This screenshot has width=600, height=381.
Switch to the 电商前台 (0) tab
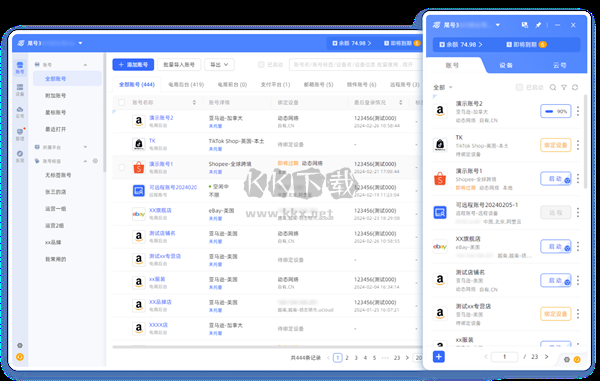[x=232, y=85]
